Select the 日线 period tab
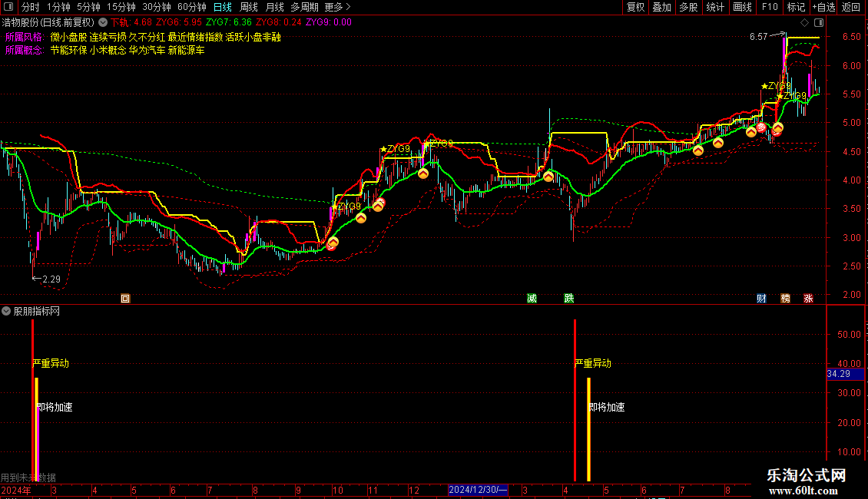 pos(223,7)
